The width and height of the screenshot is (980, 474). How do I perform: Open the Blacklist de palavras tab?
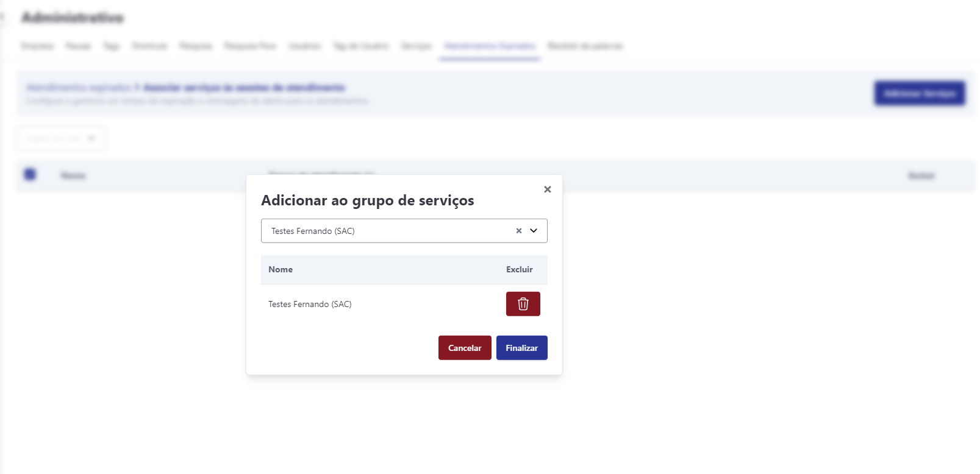click(x=585, y=46)
